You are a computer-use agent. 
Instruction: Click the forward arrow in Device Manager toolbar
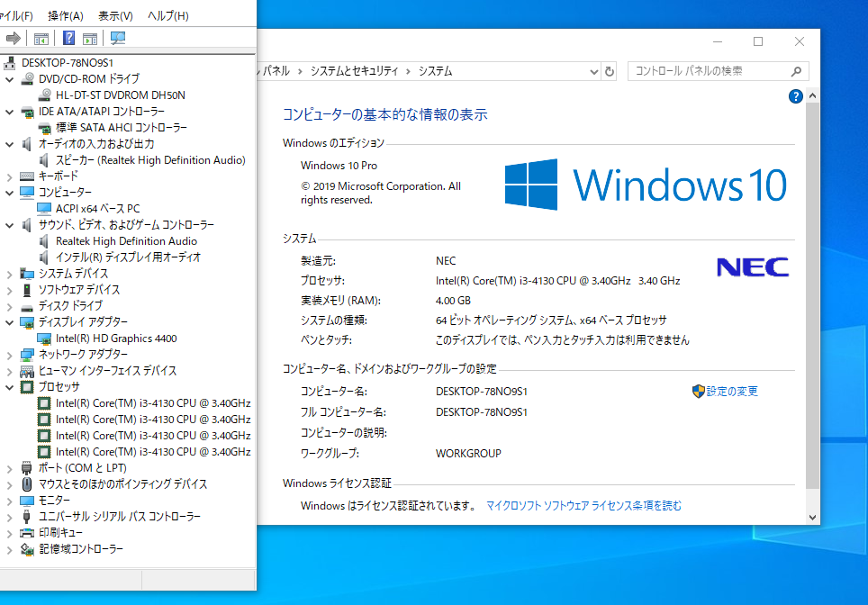[x=14, y=38]
